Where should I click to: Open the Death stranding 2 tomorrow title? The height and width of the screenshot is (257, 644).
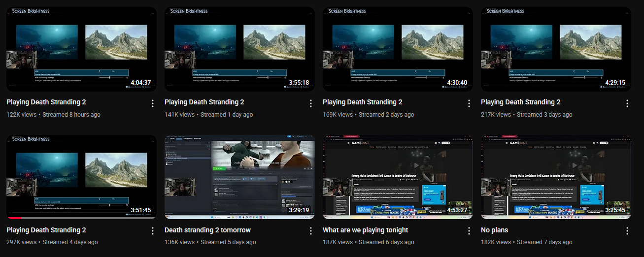[207, 230]
